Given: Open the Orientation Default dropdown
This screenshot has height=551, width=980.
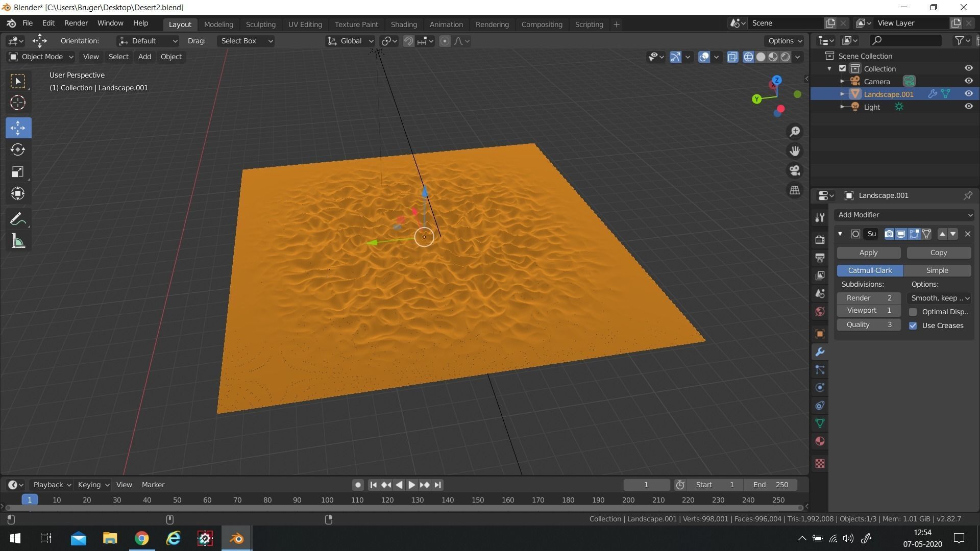Looking at the screenshot, I should tap(148, 41).
